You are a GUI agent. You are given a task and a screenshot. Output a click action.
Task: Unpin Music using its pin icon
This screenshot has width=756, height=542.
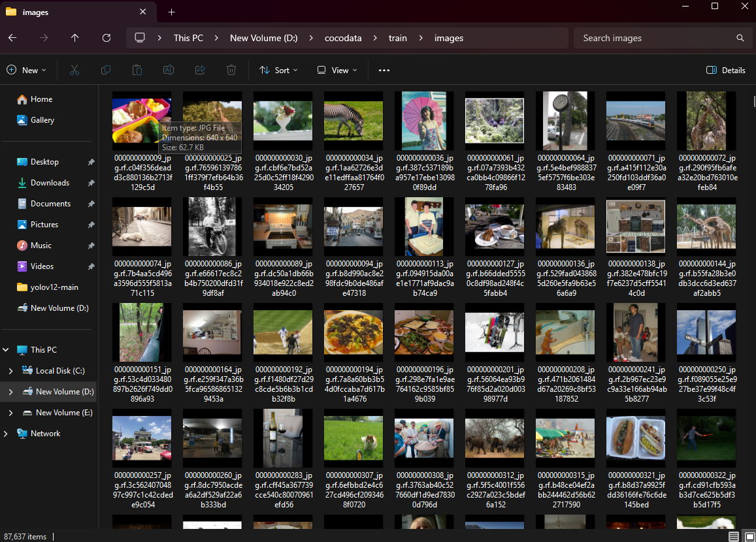[x=91, y=246]
